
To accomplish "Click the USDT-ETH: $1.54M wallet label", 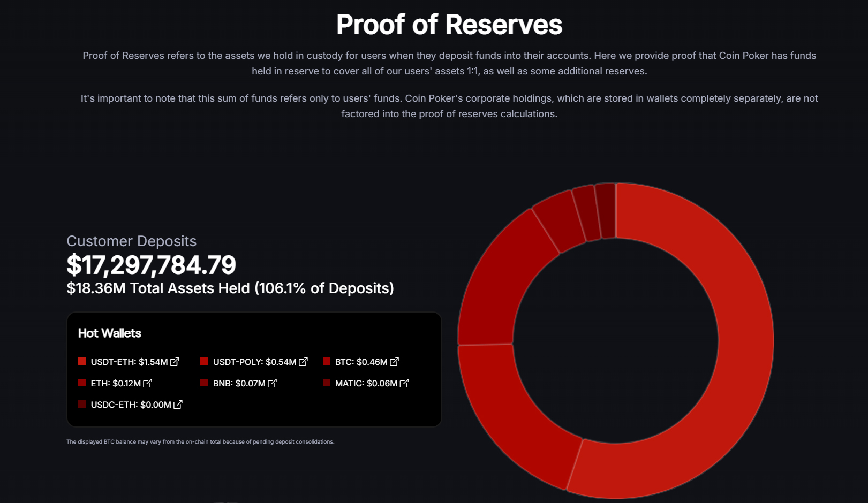I will (x=129, y=362).
